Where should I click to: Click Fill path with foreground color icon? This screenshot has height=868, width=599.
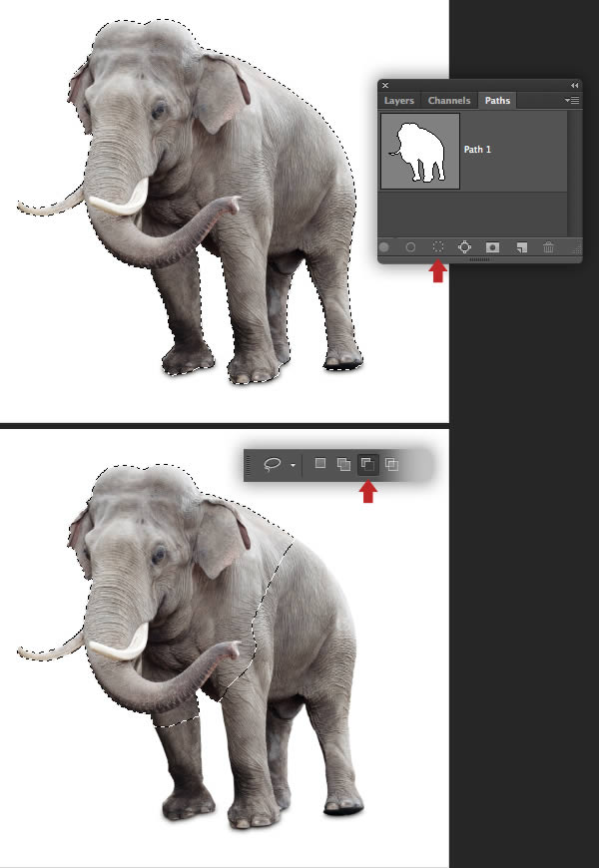tap(383, 246)
